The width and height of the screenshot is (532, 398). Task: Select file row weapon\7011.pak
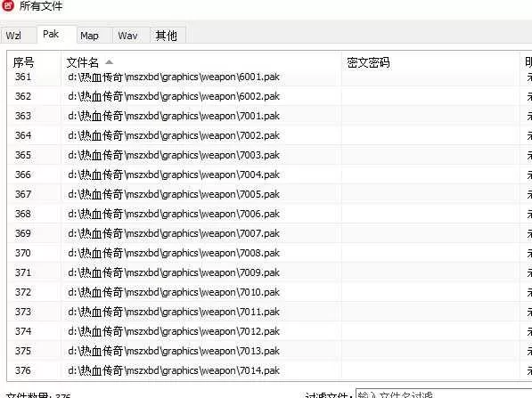(x=269, y=312)
